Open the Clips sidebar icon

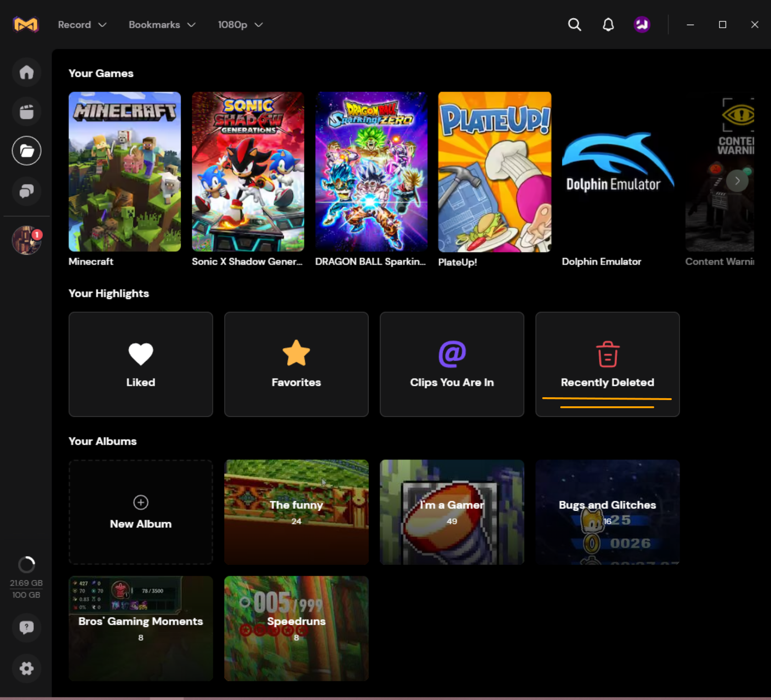(x=27, y=112)
